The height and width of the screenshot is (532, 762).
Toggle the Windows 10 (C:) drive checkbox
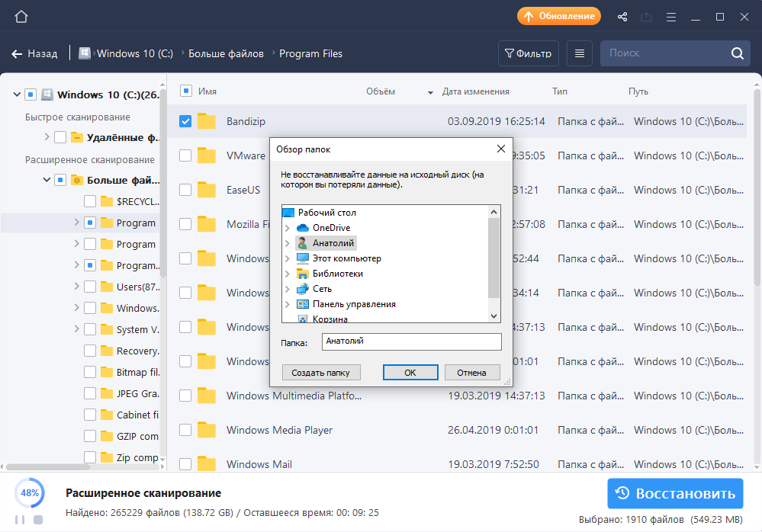[x=31, y=95]
